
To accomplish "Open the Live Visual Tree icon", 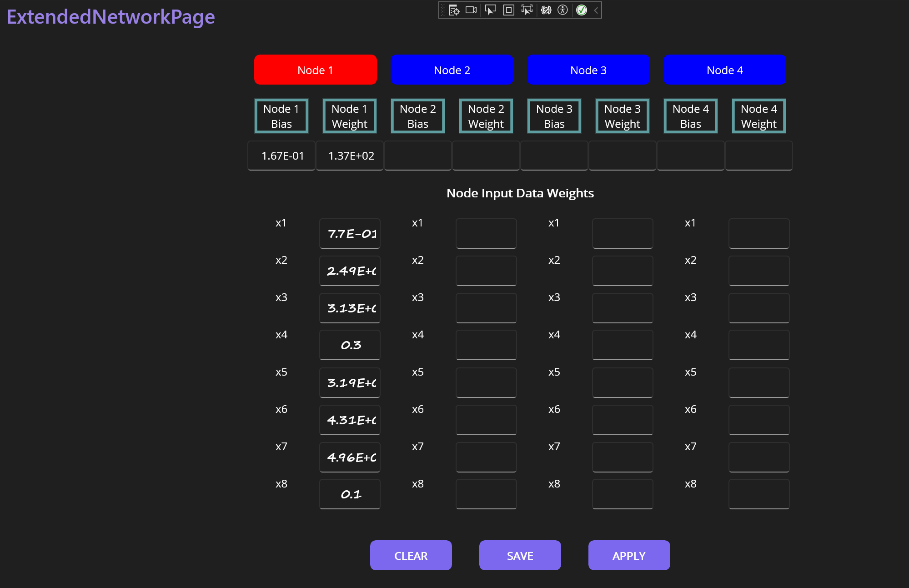I will pos(454,10).
